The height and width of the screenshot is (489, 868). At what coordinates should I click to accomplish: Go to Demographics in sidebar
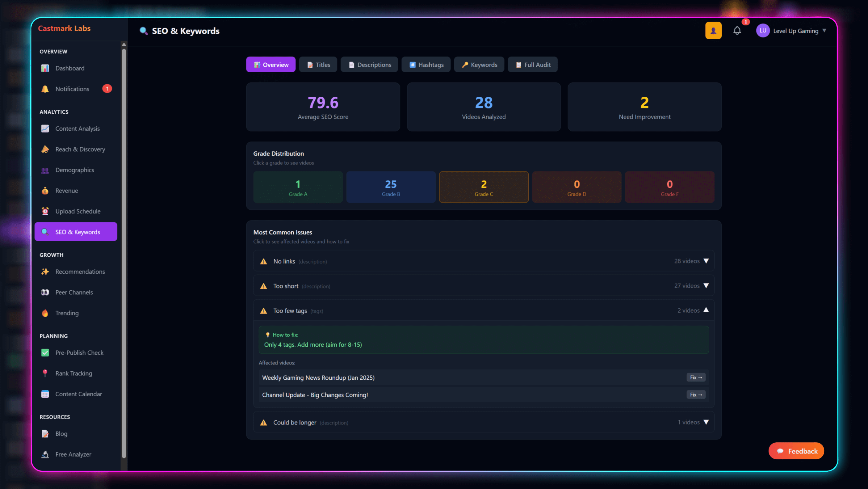point(74,170)
